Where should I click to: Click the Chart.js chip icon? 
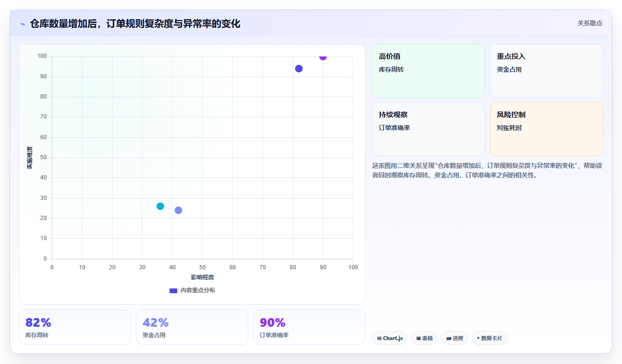coord(379,338)
